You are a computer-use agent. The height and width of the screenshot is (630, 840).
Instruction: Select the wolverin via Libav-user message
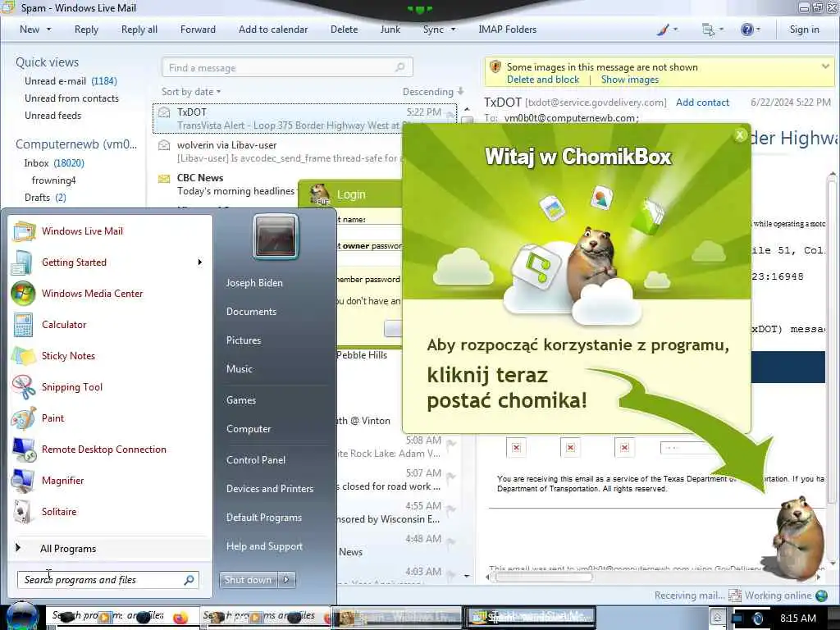click(304, 152)
